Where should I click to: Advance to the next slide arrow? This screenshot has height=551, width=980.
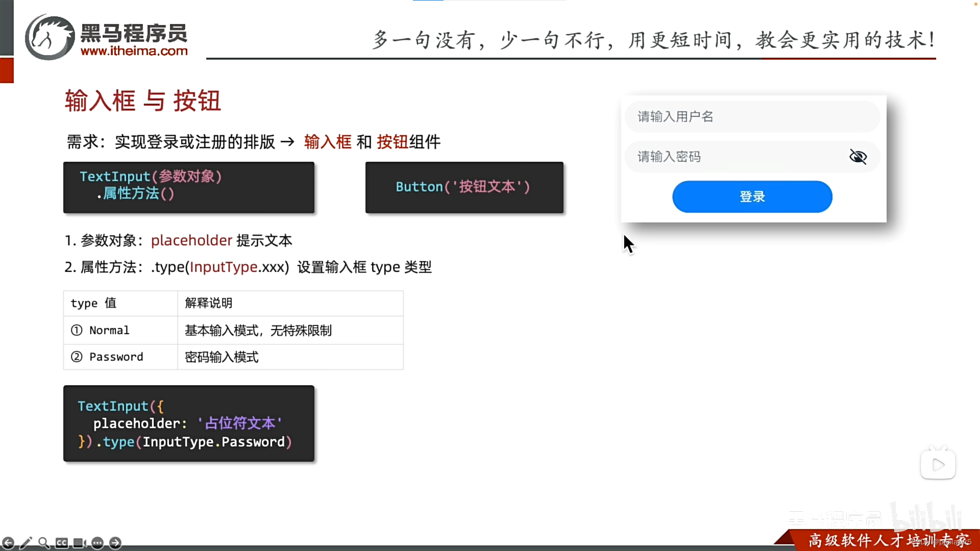[115, 543]
